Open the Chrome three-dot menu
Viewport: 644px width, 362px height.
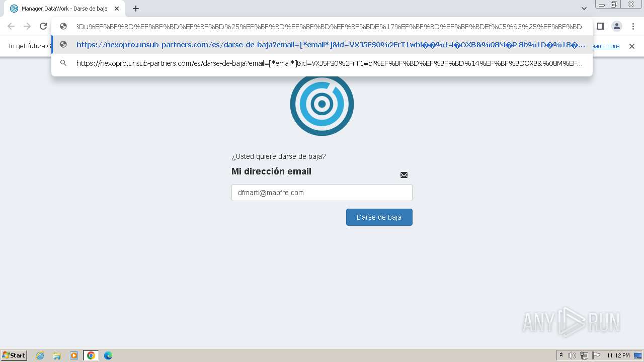coord(633,26)
